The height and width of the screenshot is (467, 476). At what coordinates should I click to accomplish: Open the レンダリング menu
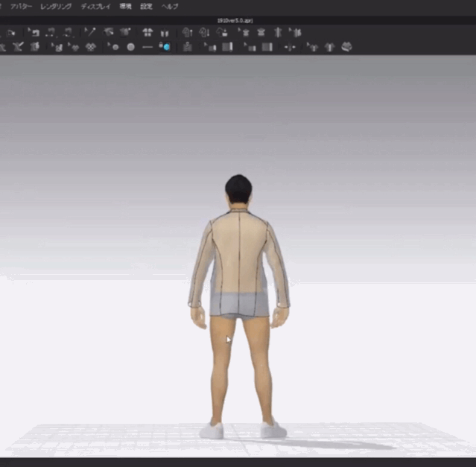click(x=56, y=7)
